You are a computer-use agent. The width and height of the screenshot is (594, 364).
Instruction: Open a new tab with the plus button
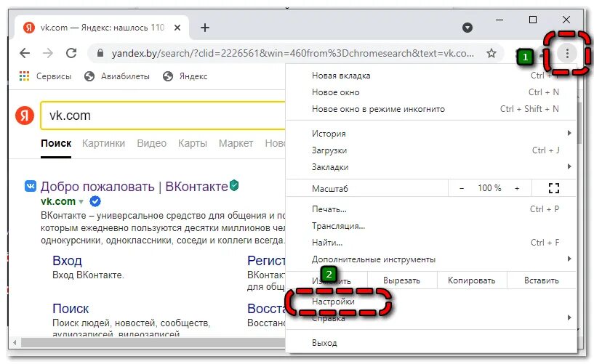205,28
